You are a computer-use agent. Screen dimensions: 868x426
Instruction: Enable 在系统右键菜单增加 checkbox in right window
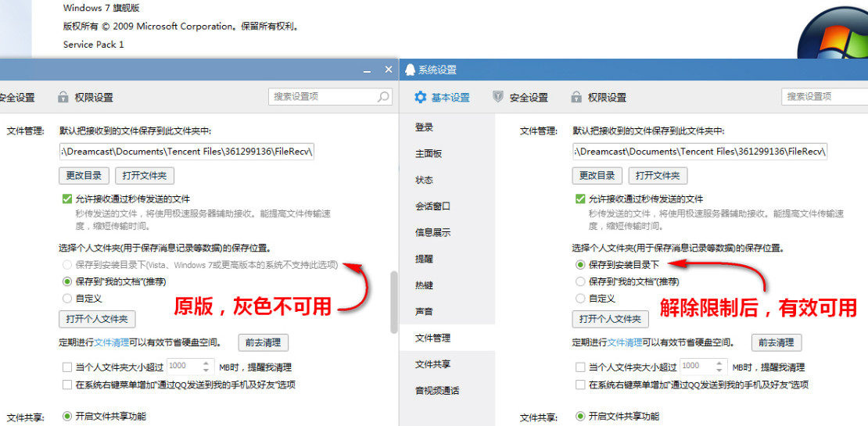580,385
